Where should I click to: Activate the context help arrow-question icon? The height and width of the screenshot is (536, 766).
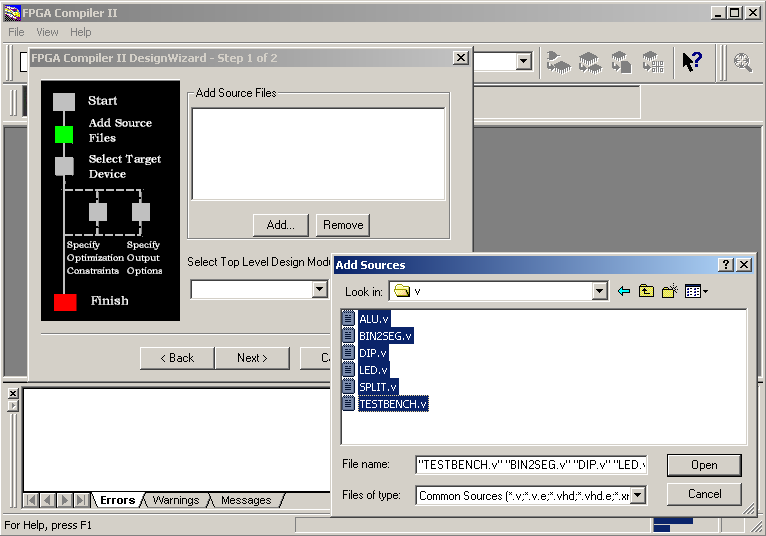pyautogui.click(x=692, y=62)
